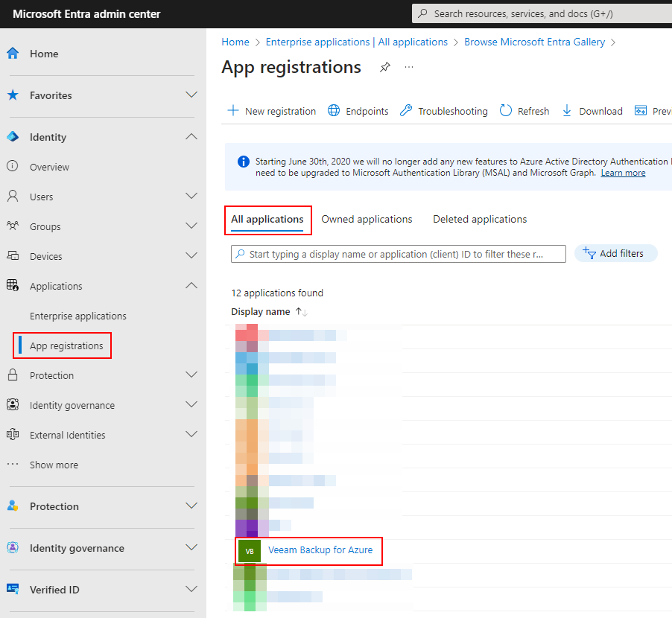The image size is (672, 618).
Task: Click the Home house icon in sidebar
Action: (x=13, y=54)
